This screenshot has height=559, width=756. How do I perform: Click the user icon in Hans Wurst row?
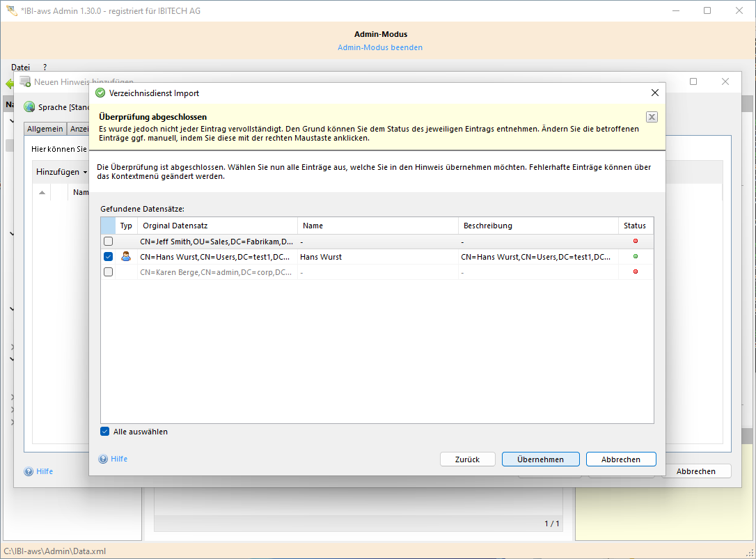(126, 256)
